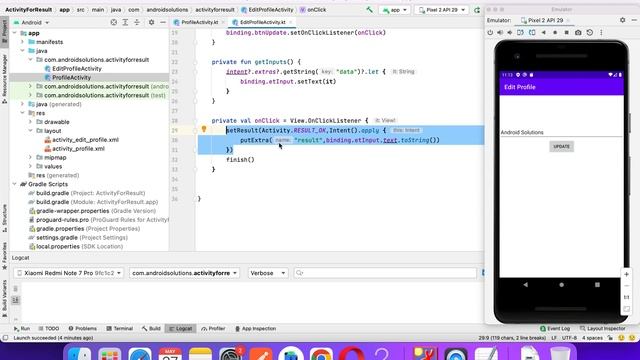Click emulator toolbar Home circle
The width and height of the screenshot is (640, 360).
[555, 32]
